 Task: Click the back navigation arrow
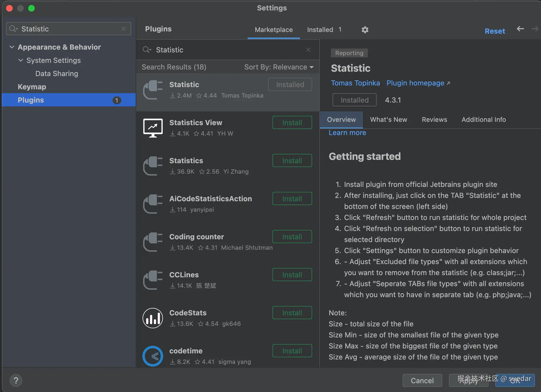tap(520, 29)
